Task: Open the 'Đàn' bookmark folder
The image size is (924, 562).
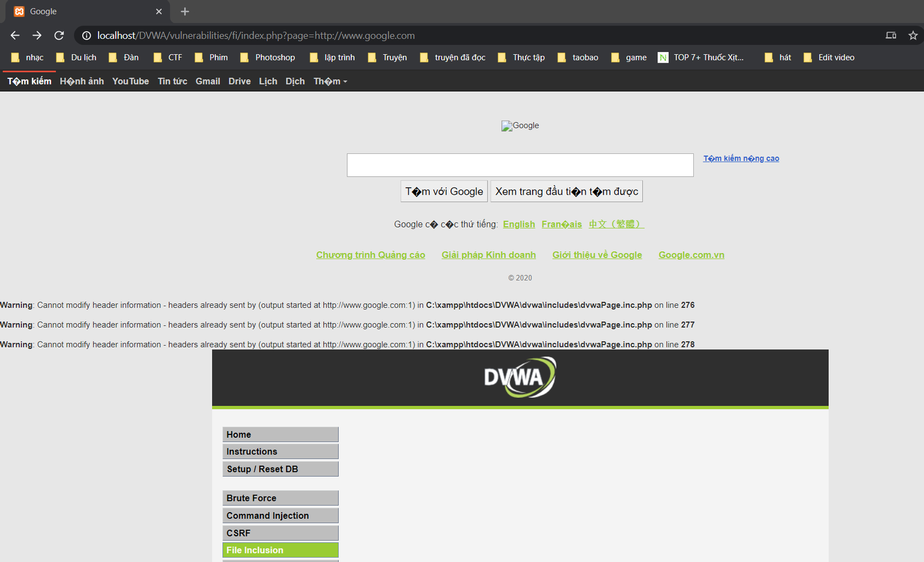Action: [124, 57]
